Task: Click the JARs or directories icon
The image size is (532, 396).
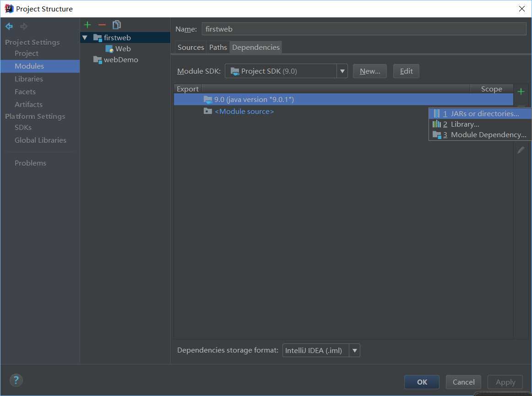Action: coord(437,113)
